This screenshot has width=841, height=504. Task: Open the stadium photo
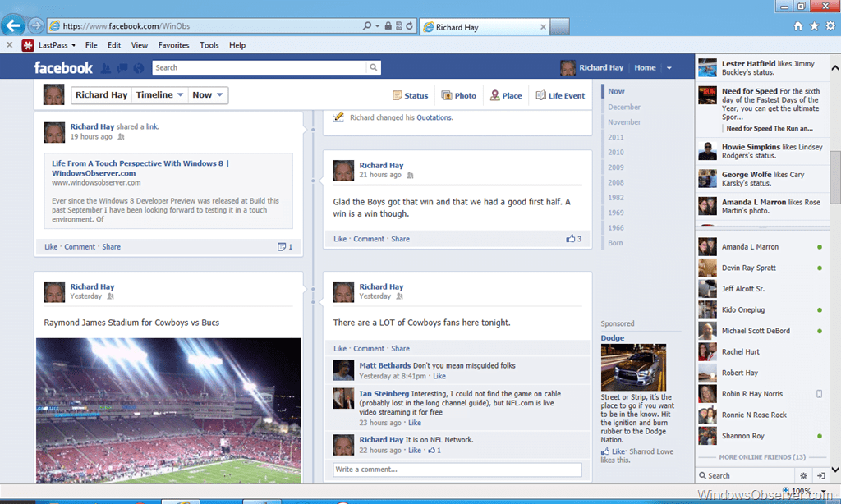point(168,410)
